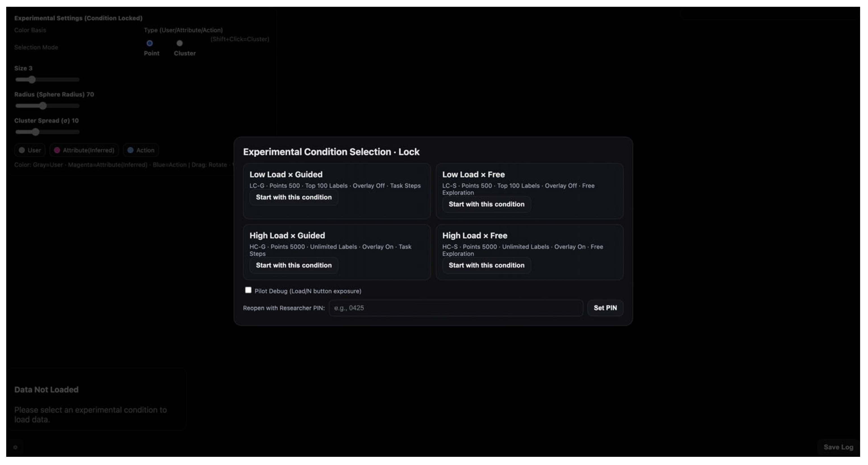Click the Save Log button

coord(838,447)
